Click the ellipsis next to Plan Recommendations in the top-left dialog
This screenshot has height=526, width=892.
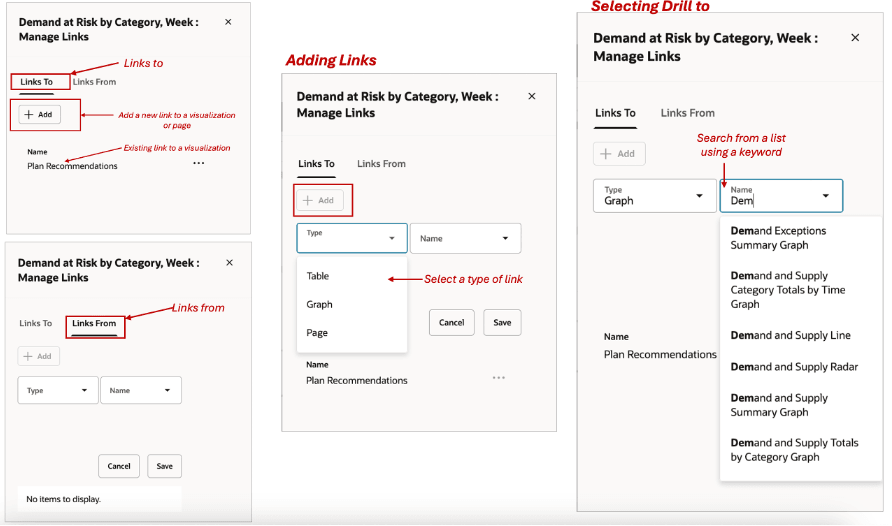pyautogui.click(x=199, y=163)
